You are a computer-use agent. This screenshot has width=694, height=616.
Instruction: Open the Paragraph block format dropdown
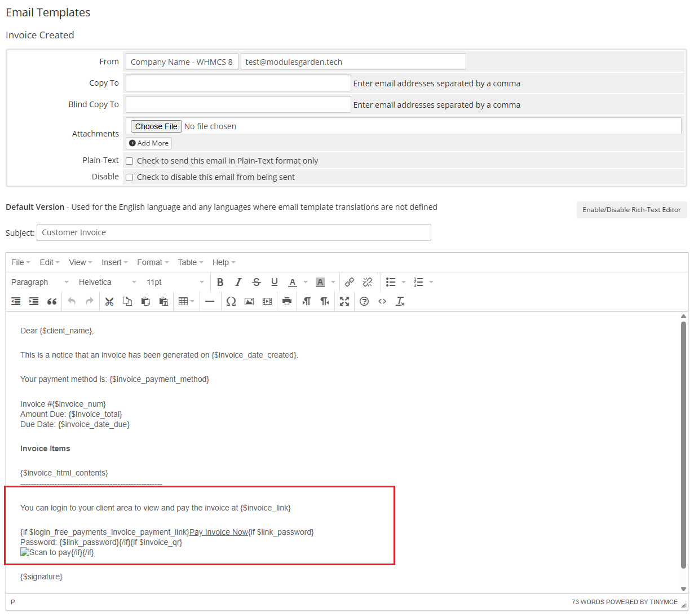[39, 282]
